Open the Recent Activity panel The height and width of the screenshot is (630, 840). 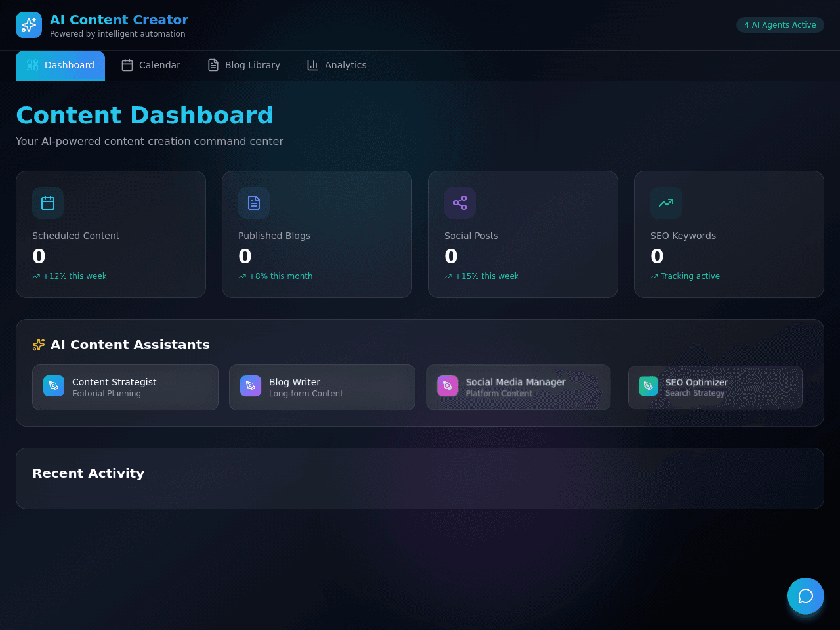(x=420, y=478)
